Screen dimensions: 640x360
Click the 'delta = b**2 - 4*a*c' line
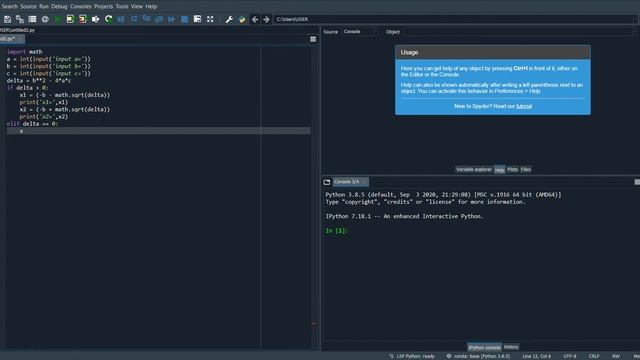[x=39, y=81]
